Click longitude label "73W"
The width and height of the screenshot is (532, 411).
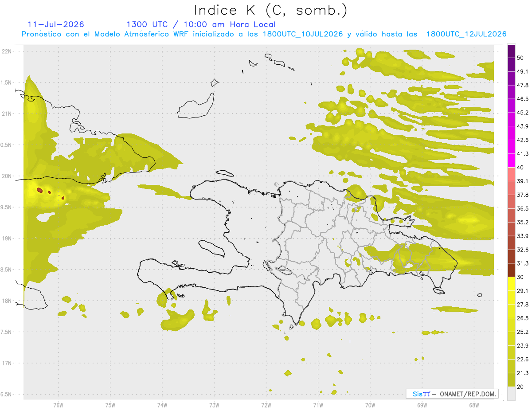point(214,404)
